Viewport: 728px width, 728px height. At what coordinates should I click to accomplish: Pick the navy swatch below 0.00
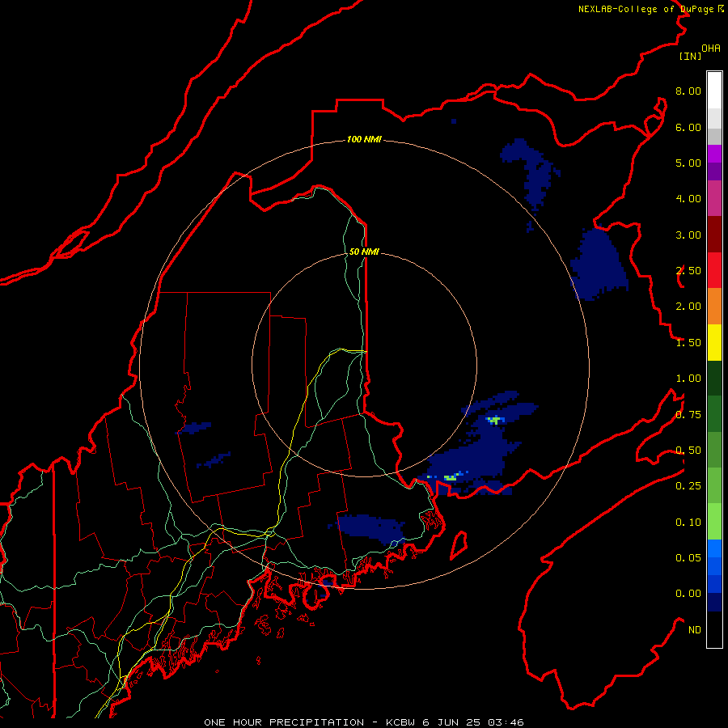click(714, 602)
